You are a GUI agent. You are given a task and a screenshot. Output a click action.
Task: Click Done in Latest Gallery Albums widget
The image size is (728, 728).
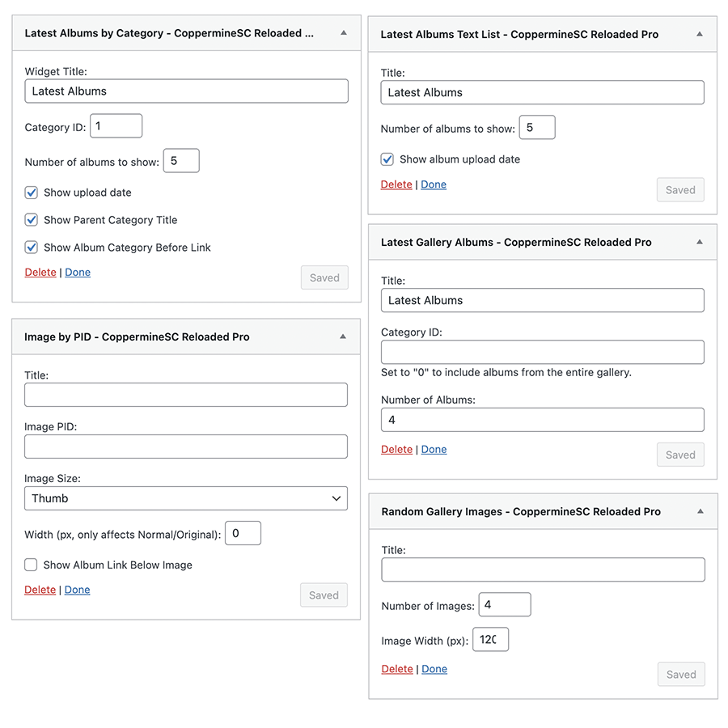coord(434,450)
